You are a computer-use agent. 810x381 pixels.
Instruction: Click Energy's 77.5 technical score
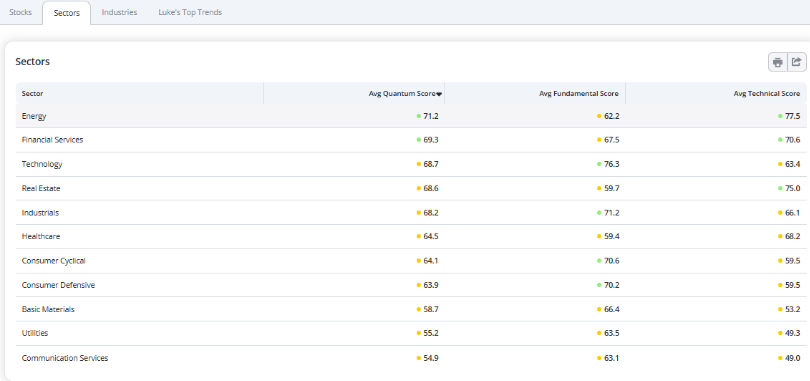pos(792,116)
